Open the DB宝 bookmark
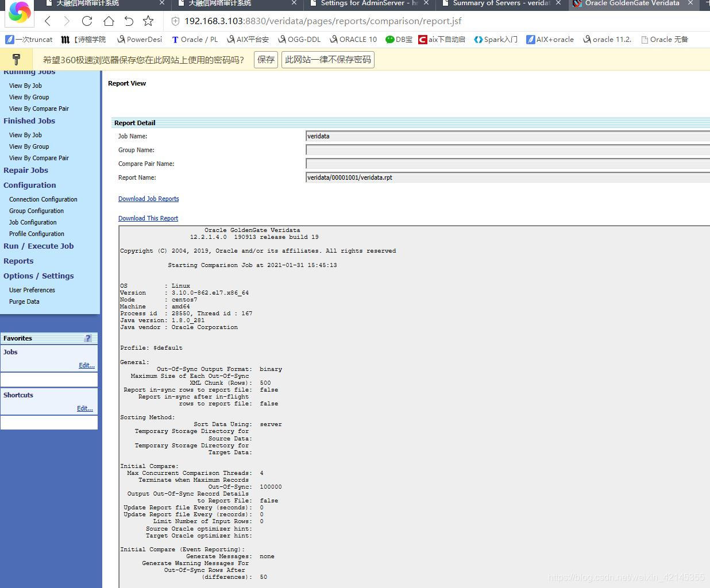The height and width of the screenshot is (588, 710). [399, 40]
